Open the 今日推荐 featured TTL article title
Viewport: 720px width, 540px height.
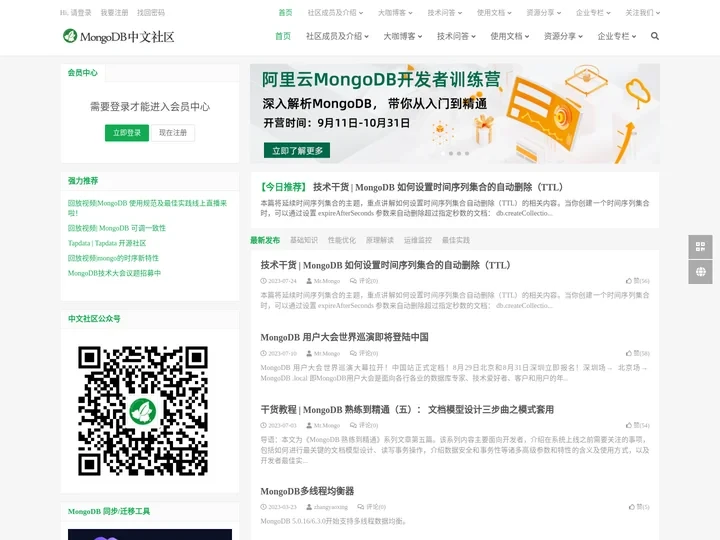tap(438, 187)
